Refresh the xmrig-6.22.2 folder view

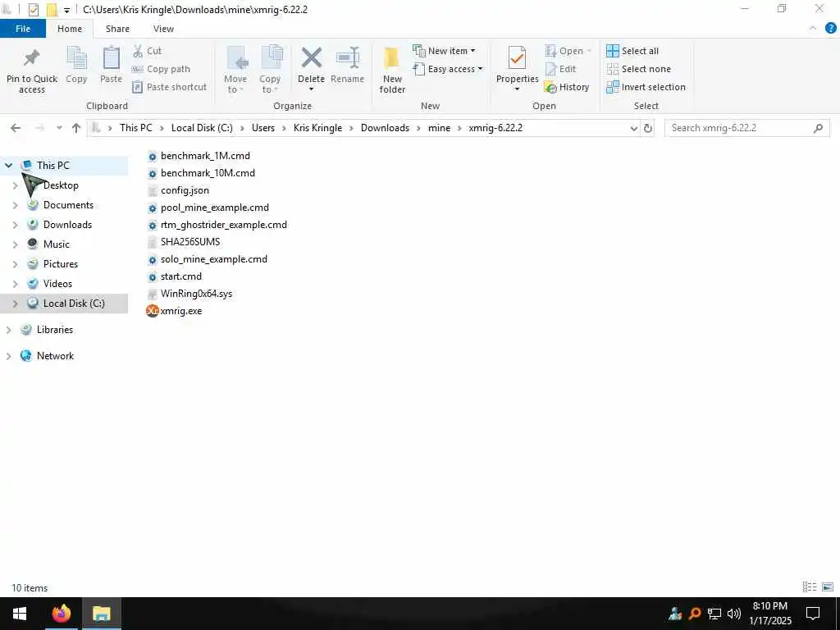[x=648, y=128]
